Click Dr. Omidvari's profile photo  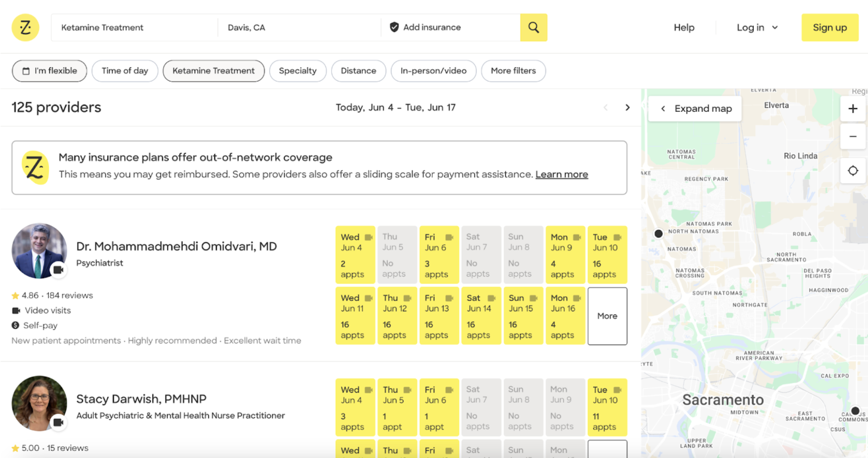39,251
